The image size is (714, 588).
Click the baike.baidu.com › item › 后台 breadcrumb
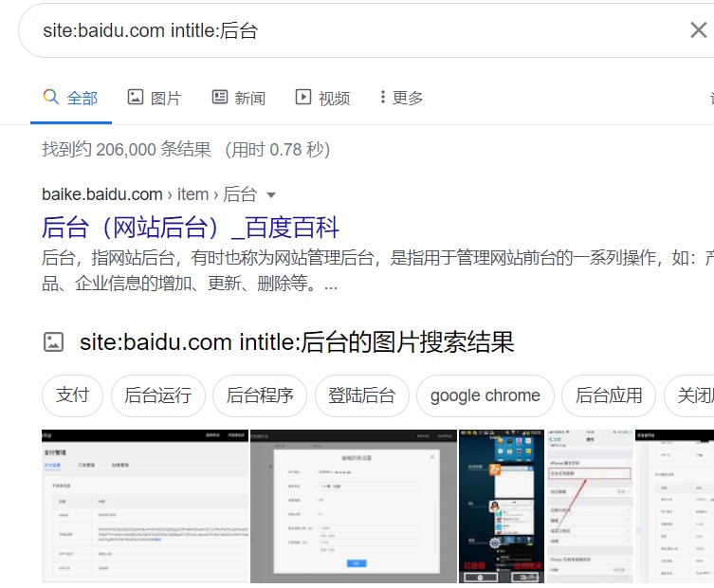(x=150, y=194)
